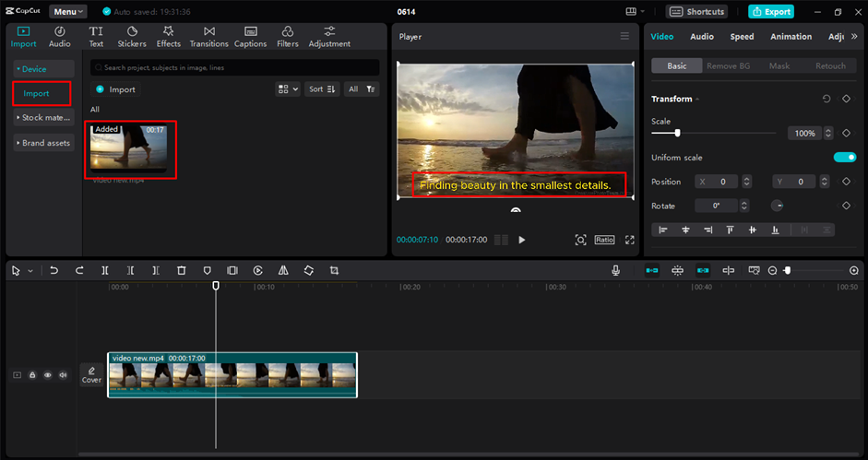The width and height of the screenshot is (868, 460).
Task: Open the Stickers tab
Action: (x=132, y=37)
